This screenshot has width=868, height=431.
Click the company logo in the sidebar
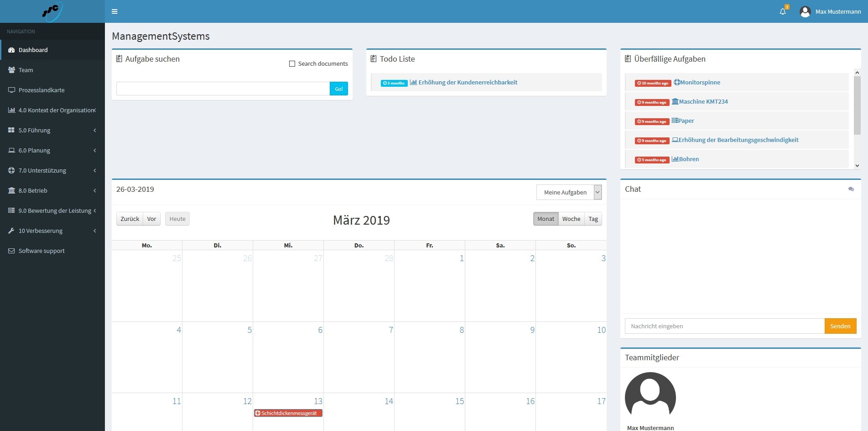(x=52, y=11)
